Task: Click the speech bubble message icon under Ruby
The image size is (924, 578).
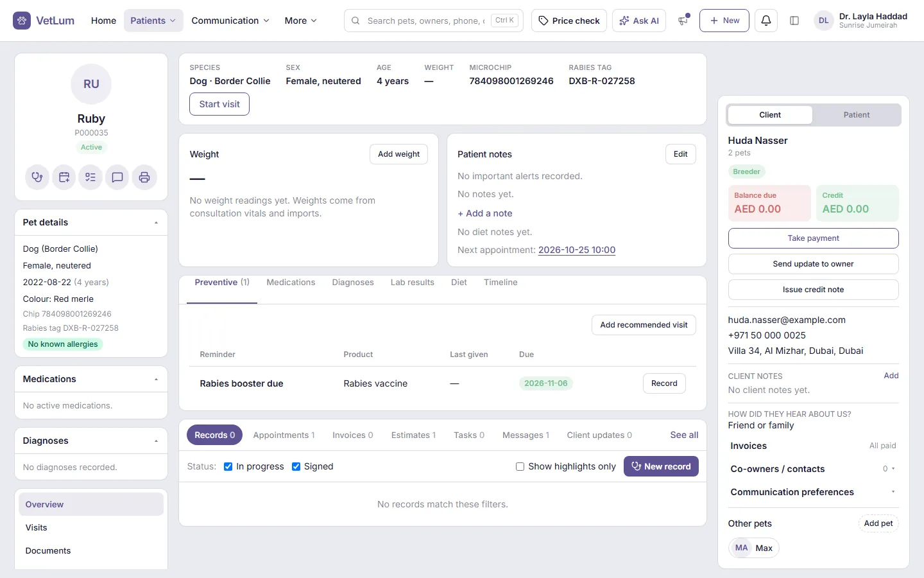Action: click(x=117, y=177)
